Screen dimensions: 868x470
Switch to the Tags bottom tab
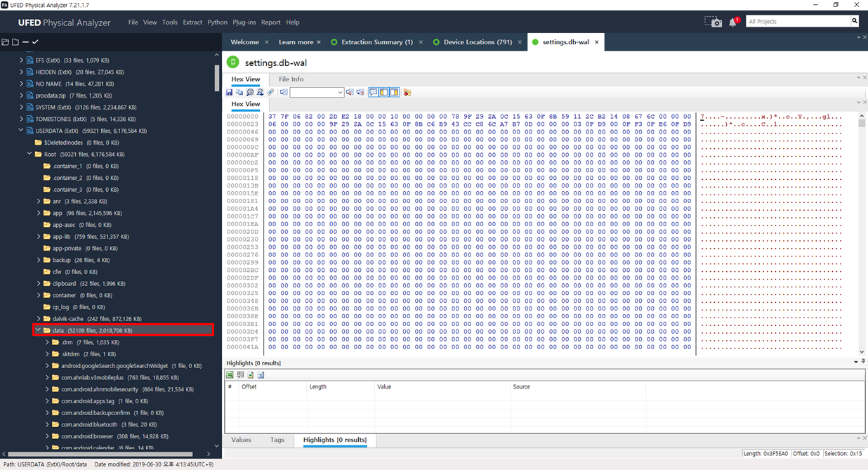277,440
